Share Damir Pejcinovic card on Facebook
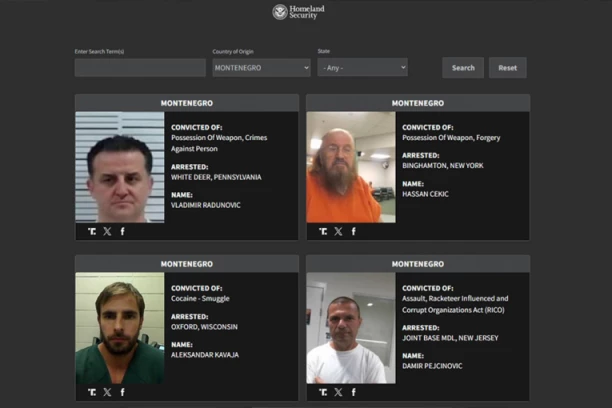This screenshot has width=612, height=408. [353, 392]
